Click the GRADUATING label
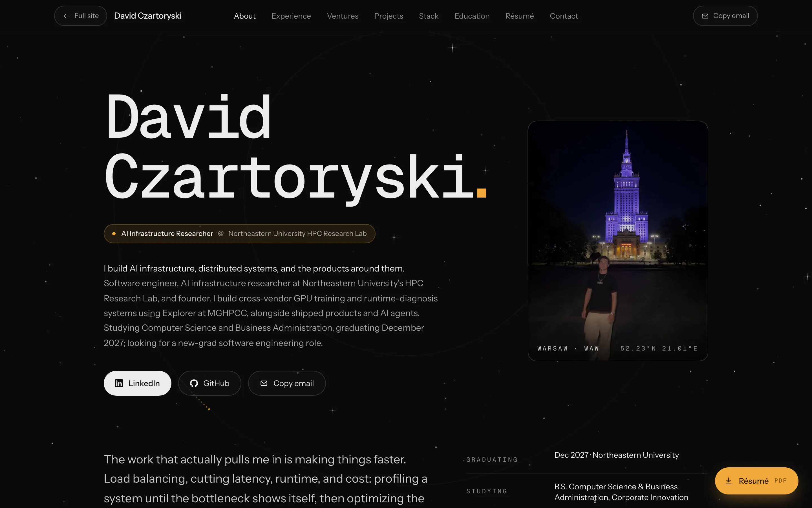Viewport: 812px width, 508px height. coord(492,460)
